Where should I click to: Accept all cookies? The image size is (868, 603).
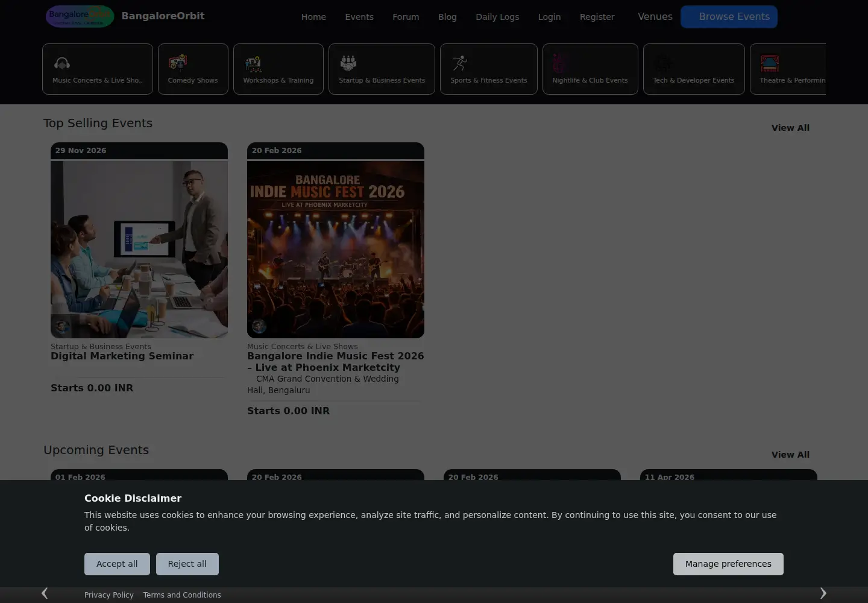tap(117, 564)
